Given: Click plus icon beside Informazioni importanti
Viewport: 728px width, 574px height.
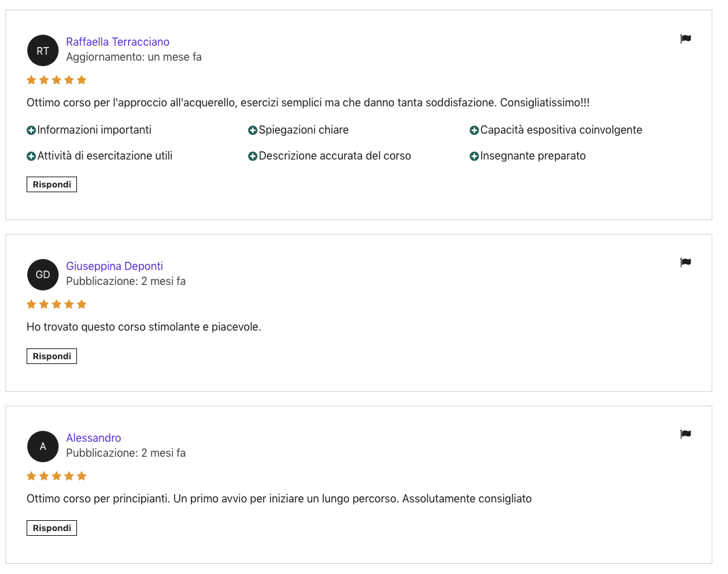Looking at the screenshot, I should (31, 130).
